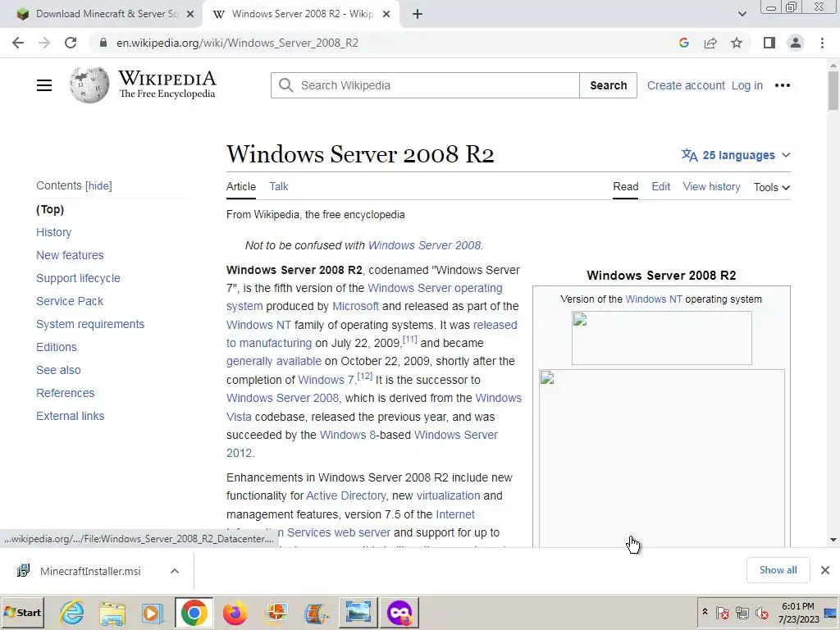Image resolution: width=840 pixels, height=630 pixels.
Task: Close the Windows Server 2008 R2 tab
Action: pos(386,14)
